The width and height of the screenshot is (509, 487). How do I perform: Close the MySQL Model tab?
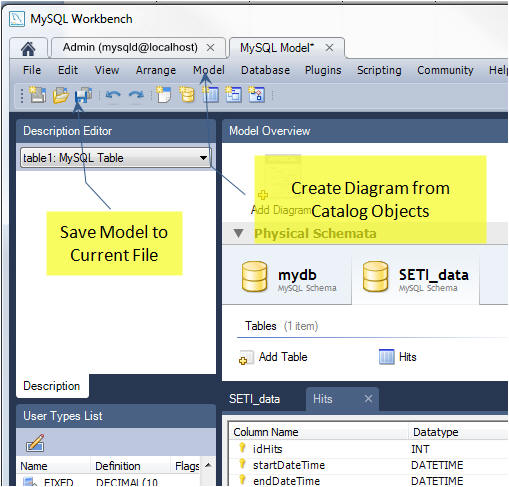(329, 48)
